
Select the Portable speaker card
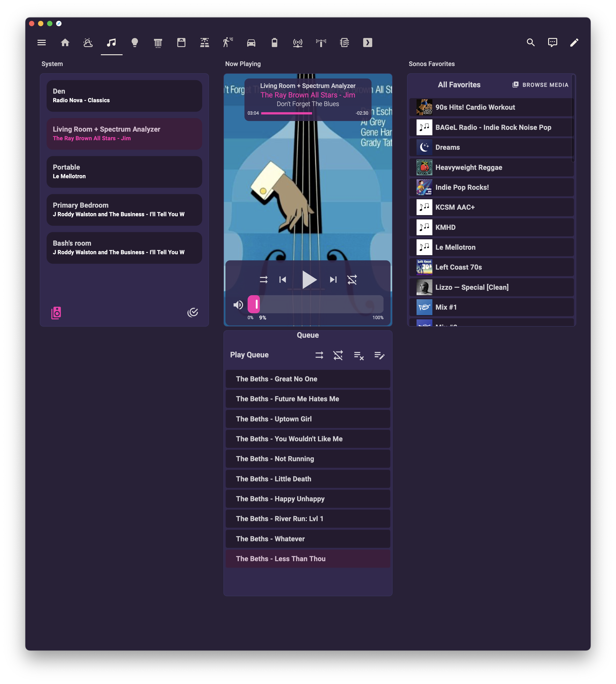124,172
